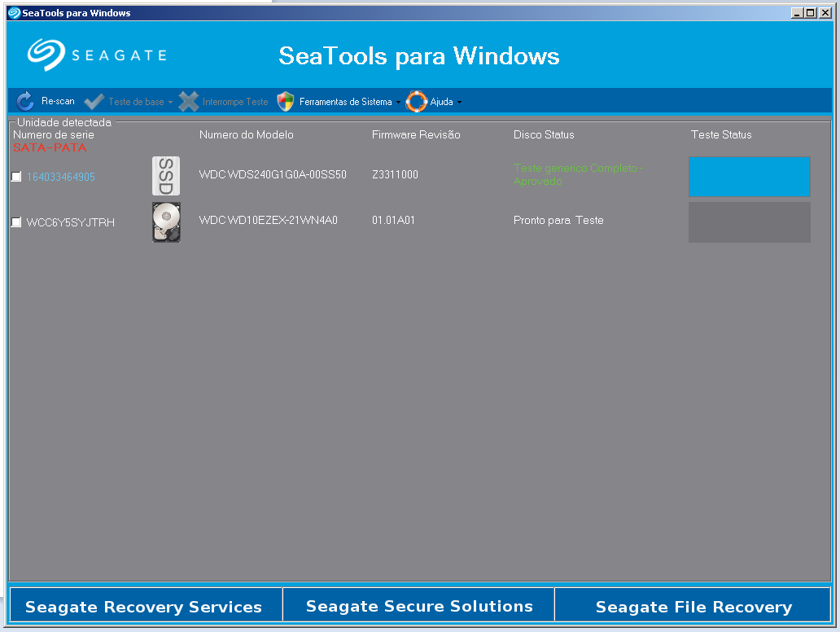Click the gray test status bar for WD10EZEX
840x632 pixels.
click(749, 222)
